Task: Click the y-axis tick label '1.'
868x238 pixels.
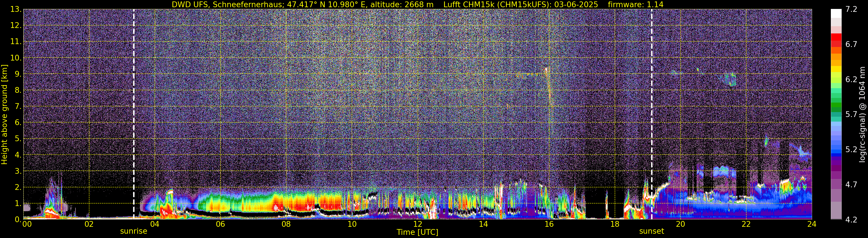Action: (18, 204)
